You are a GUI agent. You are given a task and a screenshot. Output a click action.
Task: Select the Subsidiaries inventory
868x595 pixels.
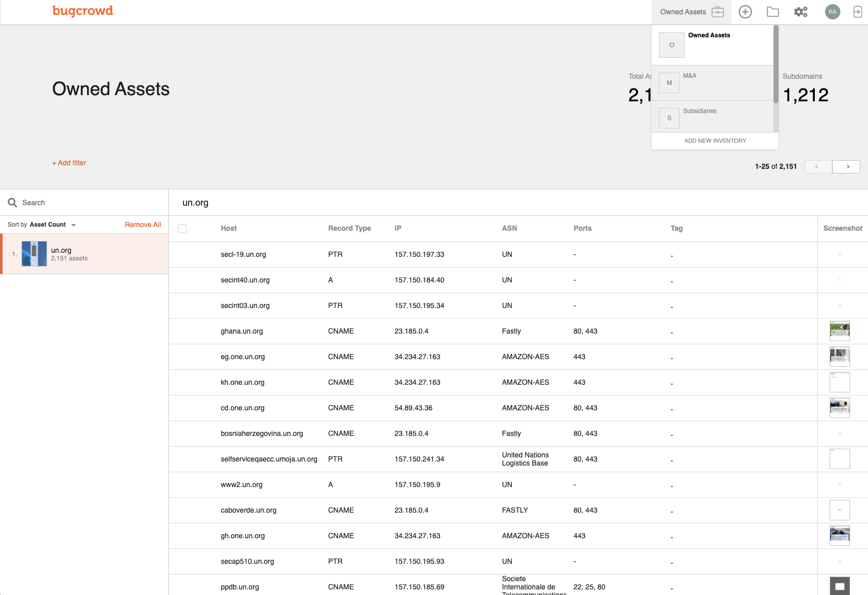click(x=713, y=117)
